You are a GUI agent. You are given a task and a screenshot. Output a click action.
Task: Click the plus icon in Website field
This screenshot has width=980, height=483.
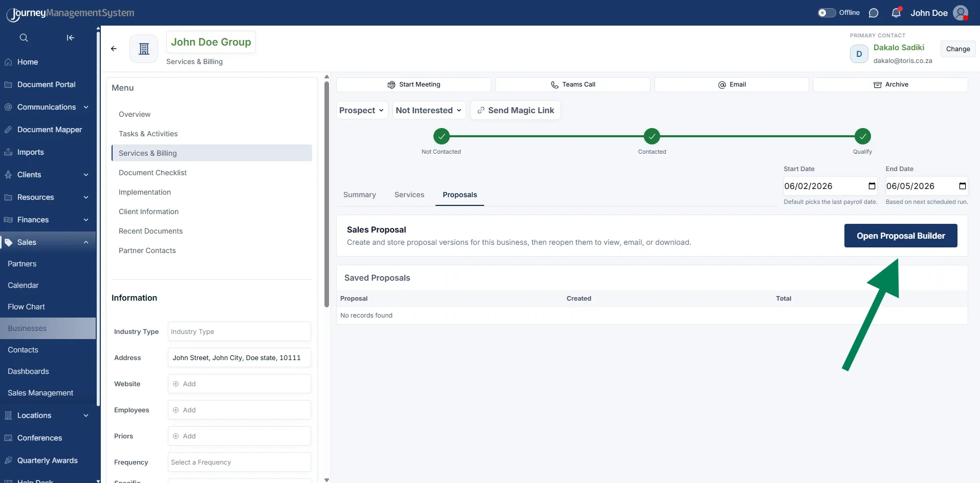click(x=176, y=384)
